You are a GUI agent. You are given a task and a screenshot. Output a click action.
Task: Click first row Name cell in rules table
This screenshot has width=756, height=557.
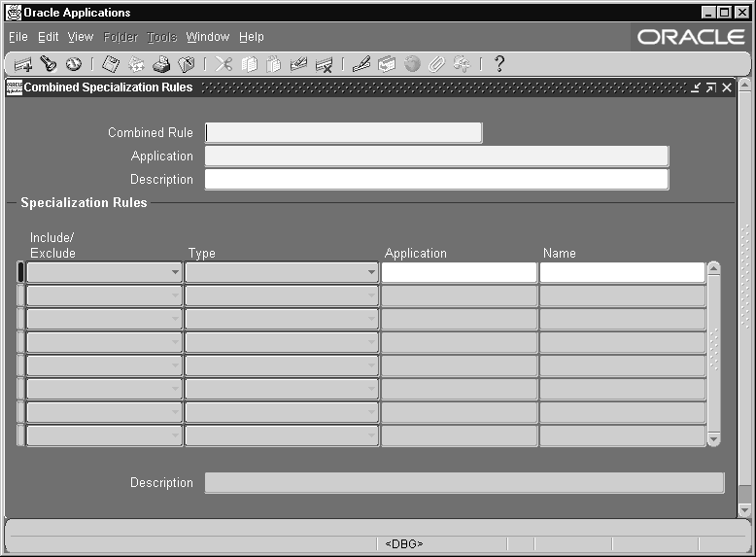pyautogui.click(x=623, y=272)
